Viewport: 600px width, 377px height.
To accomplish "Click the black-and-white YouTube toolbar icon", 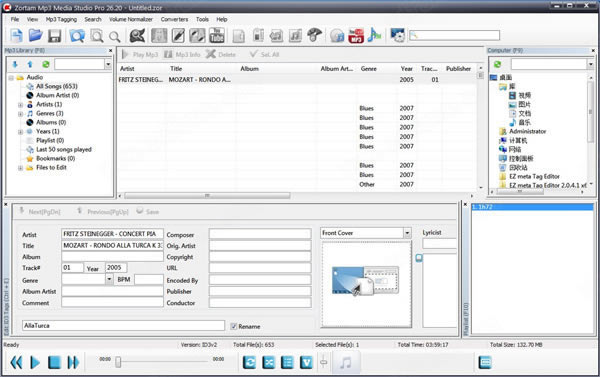I will click(217, 36).
